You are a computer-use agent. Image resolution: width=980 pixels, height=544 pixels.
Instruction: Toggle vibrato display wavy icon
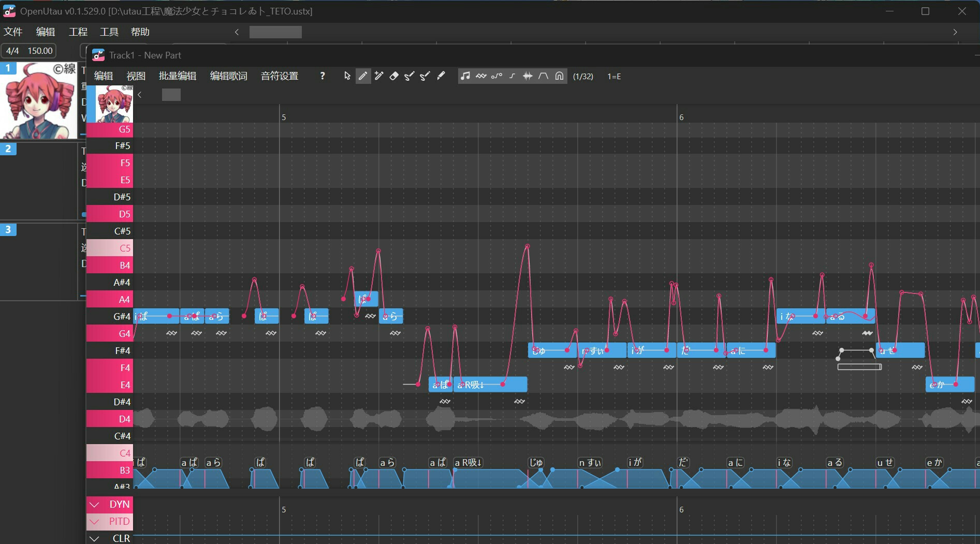point(481,76)
